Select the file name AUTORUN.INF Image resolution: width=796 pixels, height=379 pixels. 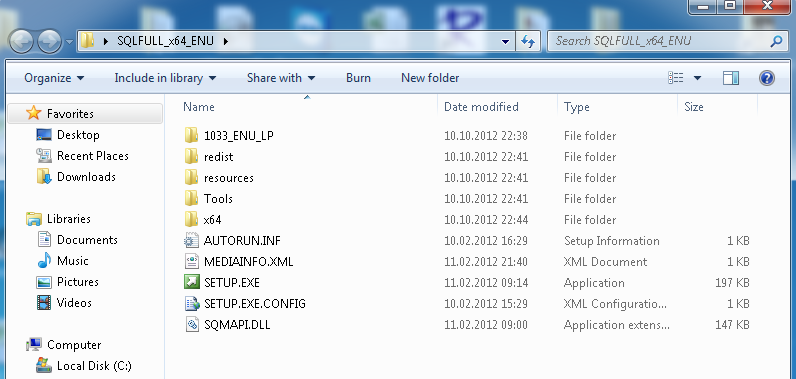point(242,240)
